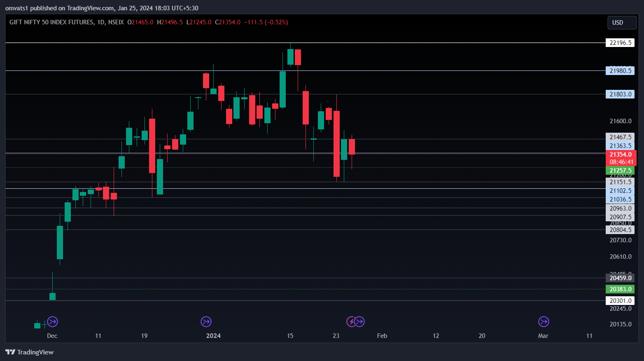Click the arrow event icon beside the lightning icon
This screenshot has height=361, width=644.
[x=359, y=321]
